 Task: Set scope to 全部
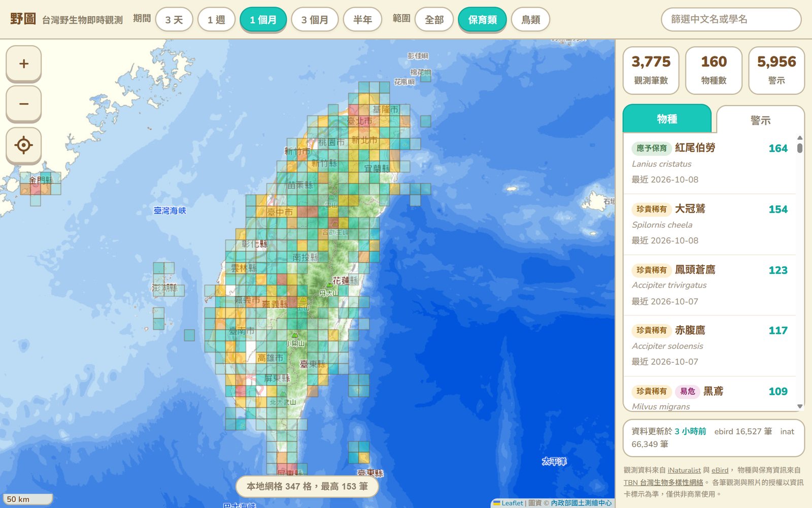pos(434,20)
